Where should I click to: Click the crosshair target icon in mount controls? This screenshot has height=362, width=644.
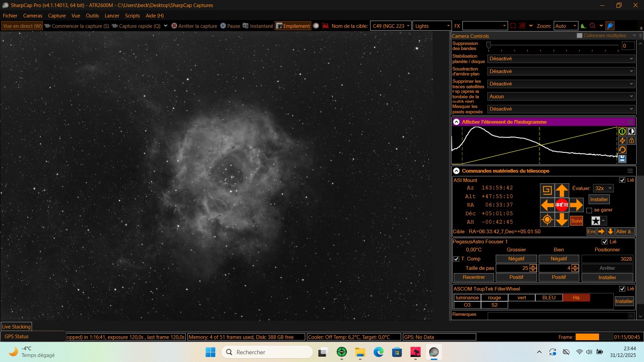click(x=547, y=220)
